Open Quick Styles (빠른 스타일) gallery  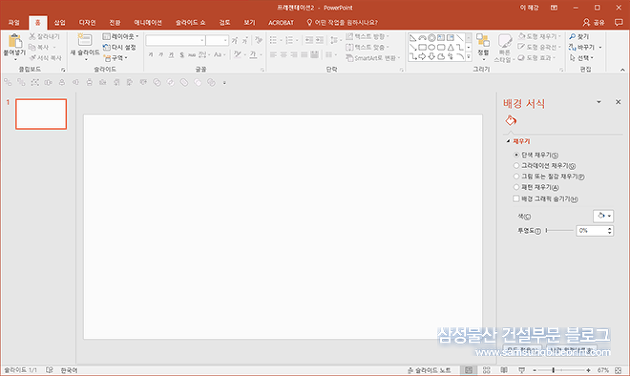point(505,48)
